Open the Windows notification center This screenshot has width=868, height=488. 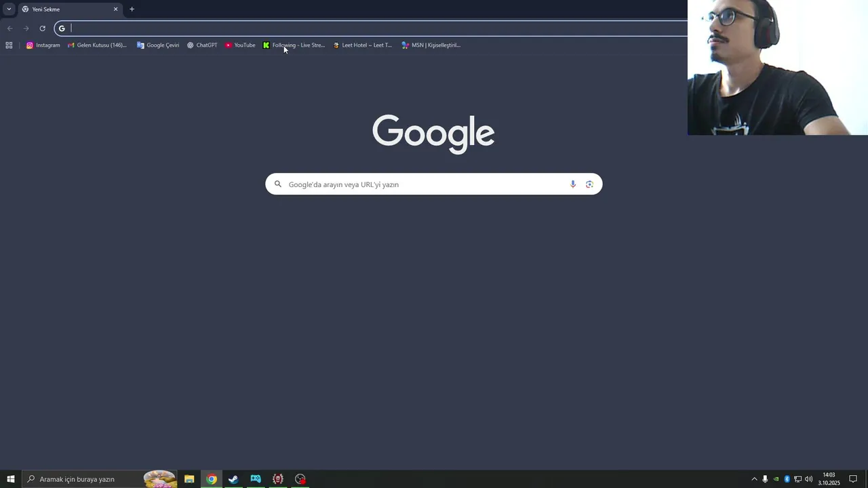[853, 479]
